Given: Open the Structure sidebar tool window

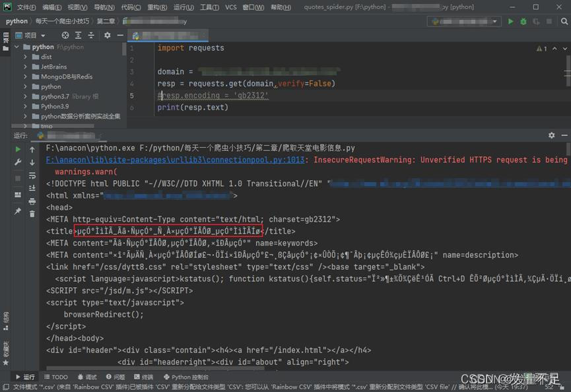Looking at the screenshot, I should (5, 321).
